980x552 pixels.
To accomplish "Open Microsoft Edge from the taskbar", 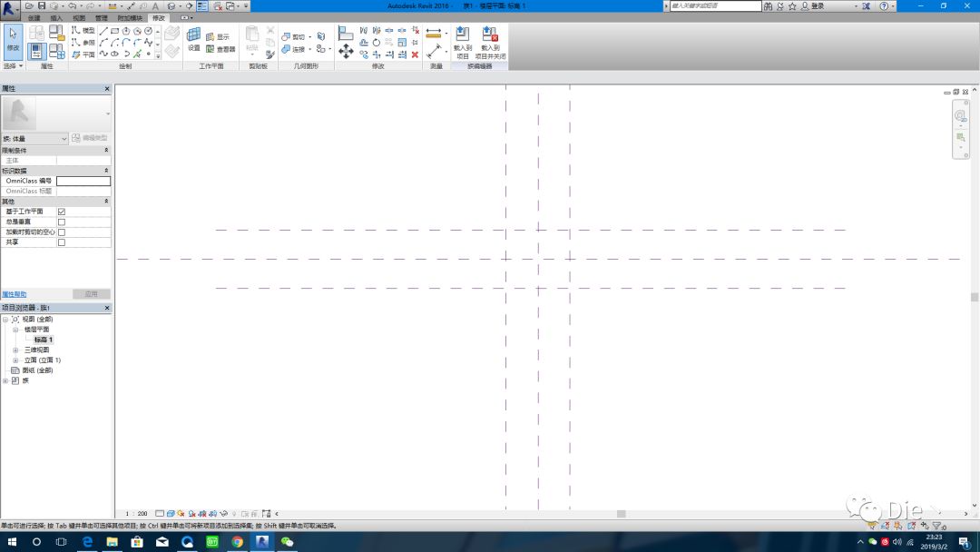I will (x=87, y=542).
